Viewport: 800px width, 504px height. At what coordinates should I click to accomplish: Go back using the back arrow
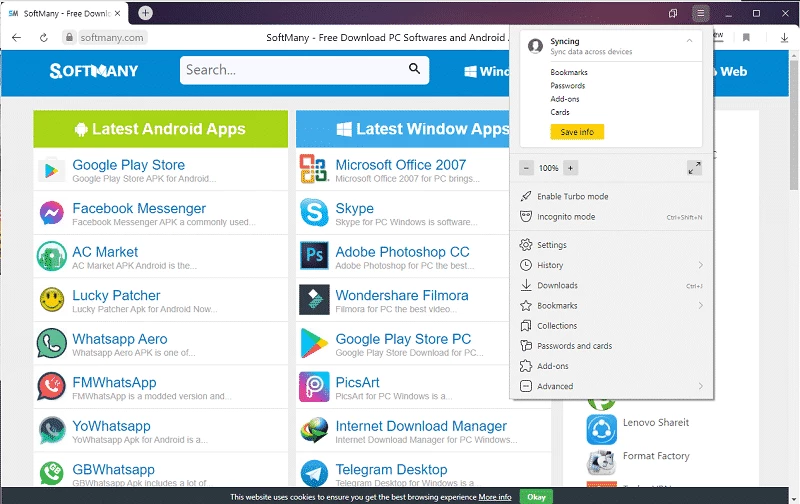pyautogui.click(x=16, y=37)
